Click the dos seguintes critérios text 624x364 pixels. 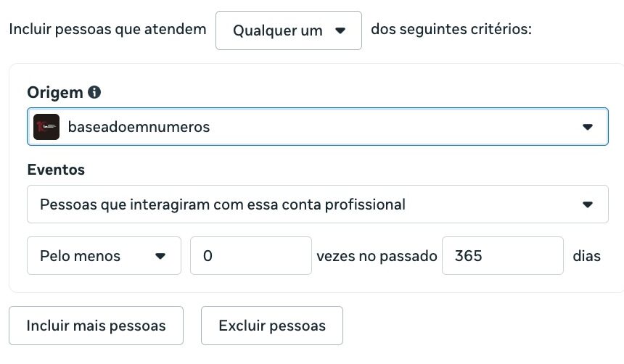coord(451,30)
